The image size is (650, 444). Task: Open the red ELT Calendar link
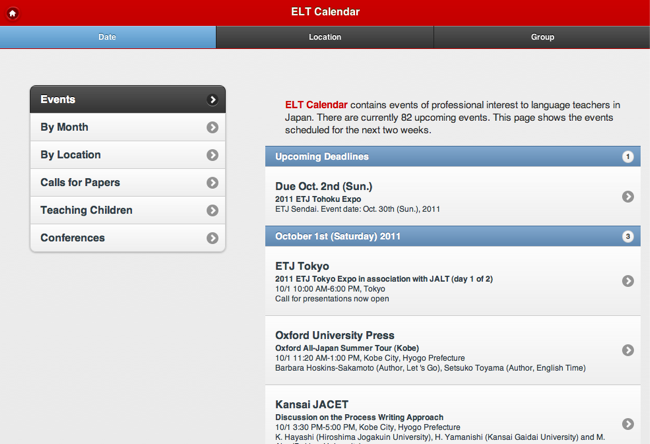[316, 104]
